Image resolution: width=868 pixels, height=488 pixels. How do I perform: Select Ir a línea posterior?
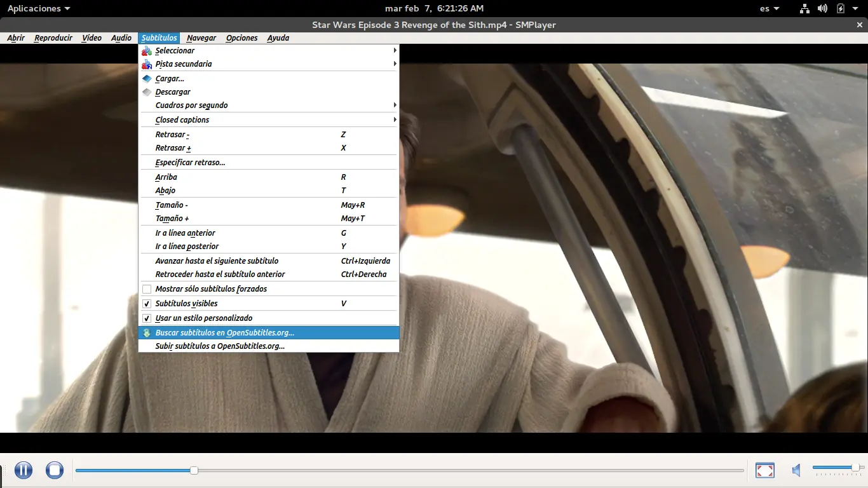(x=269, y=247)
